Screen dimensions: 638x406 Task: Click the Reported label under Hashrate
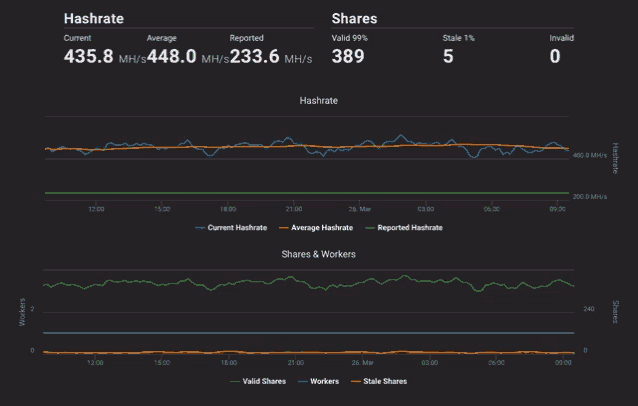coord(247,38)
